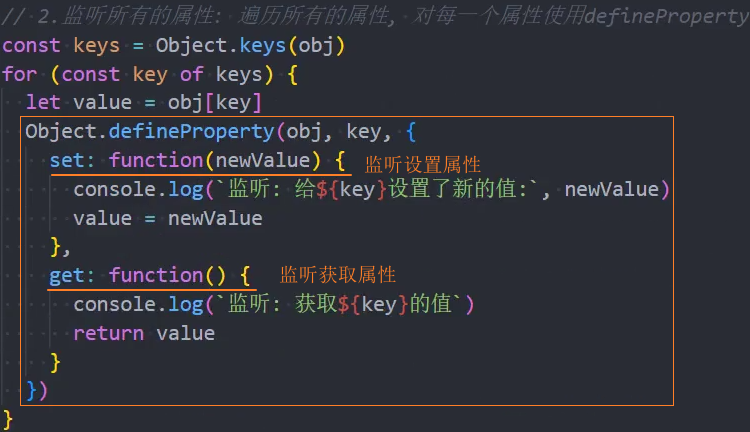Screen dimensions: 750x432
Task: Click the 'return value' statement
Action: point(144,333)
